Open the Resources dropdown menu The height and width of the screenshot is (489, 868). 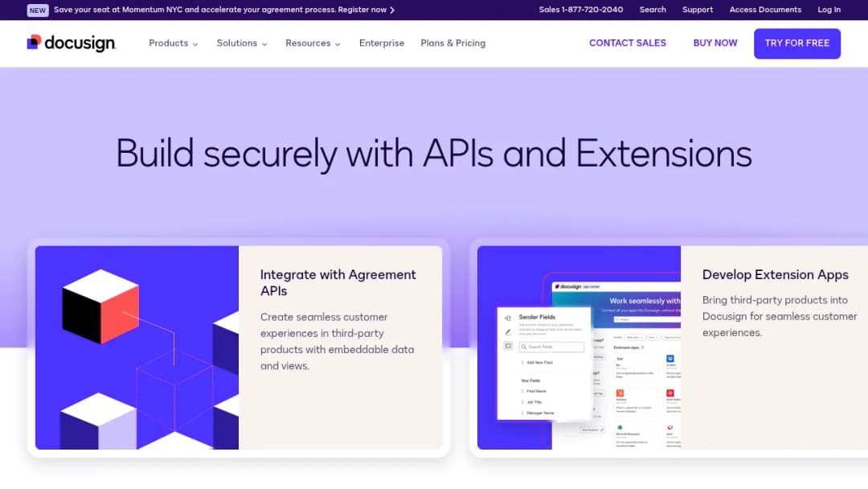click(x=313, y=43)
